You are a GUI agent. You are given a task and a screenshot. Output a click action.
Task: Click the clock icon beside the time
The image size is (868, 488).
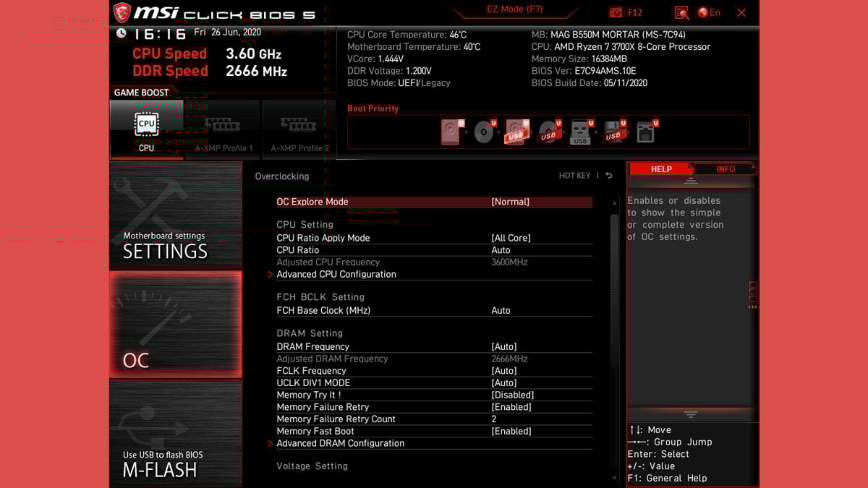tap(121, 33)
